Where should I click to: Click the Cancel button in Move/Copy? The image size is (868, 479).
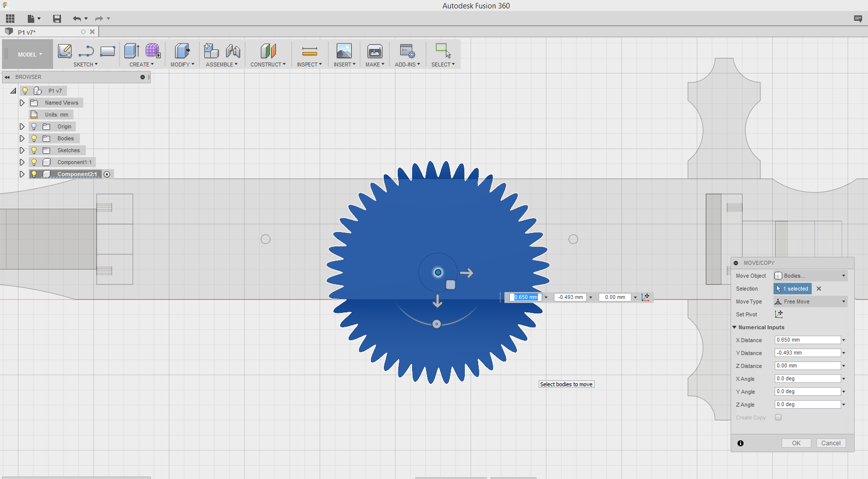(831, 443)
